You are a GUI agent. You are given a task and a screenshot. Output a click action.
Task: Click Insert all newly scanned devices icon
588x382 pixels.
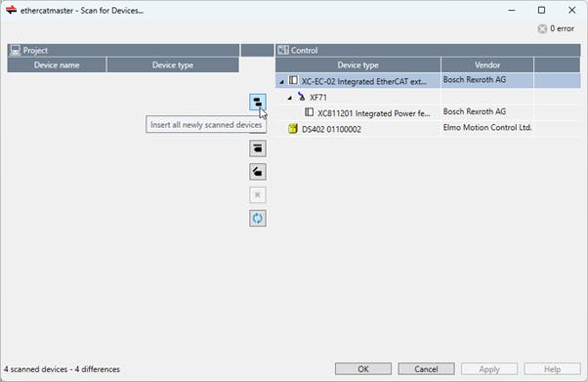[x=258, y=102]
